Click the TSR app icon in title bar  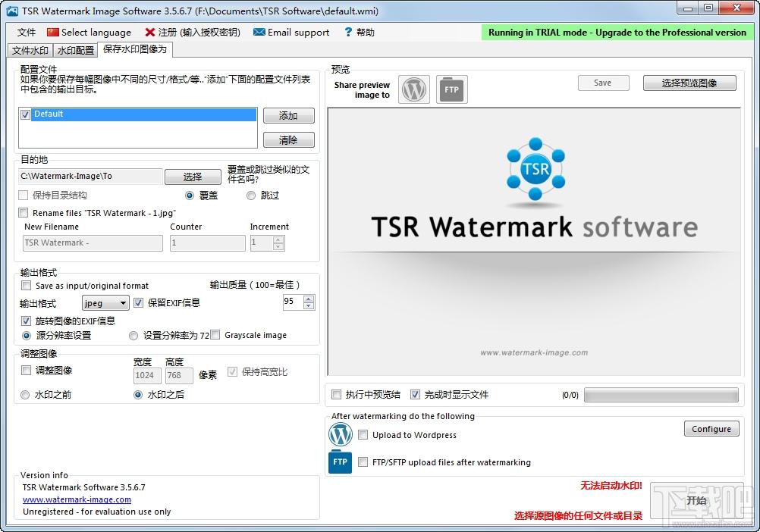(x=11, y=11)
